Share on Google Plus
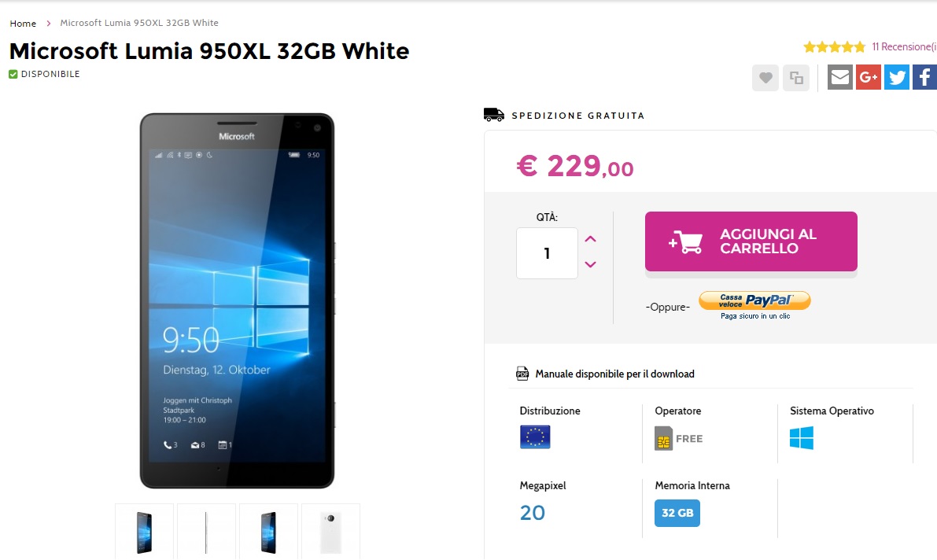Viewport: 937px width, 560px height. point(869,77)
